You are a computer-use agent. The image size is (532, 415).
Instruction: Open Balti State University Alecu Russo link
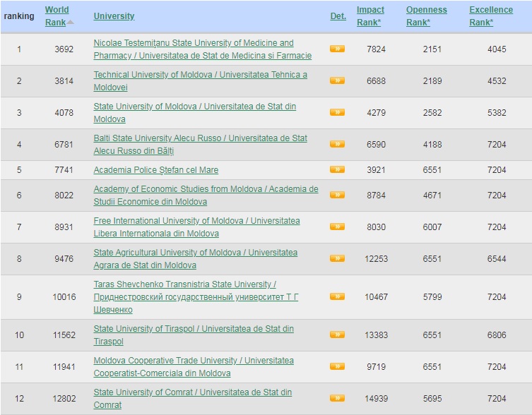pos(200,145)
